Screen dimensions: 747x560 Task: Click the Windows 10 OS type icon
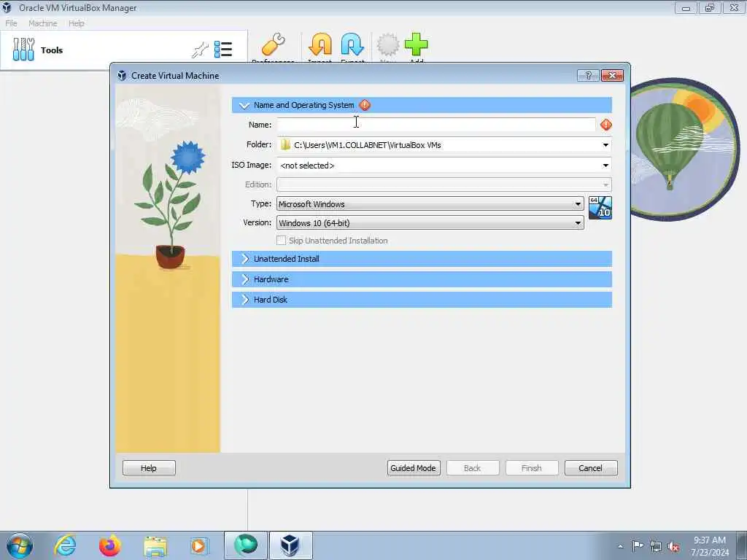click(600, 208)
